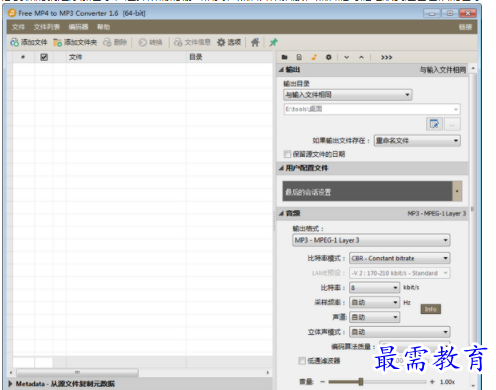Click the Links (链接) menu item at right
The height and width of the screenshot is (390, 496).
point(465,27)
